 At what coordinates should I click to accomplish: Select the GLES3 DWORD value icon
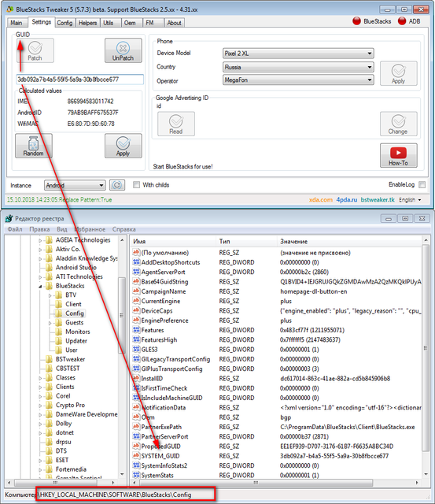coord(136,350)
